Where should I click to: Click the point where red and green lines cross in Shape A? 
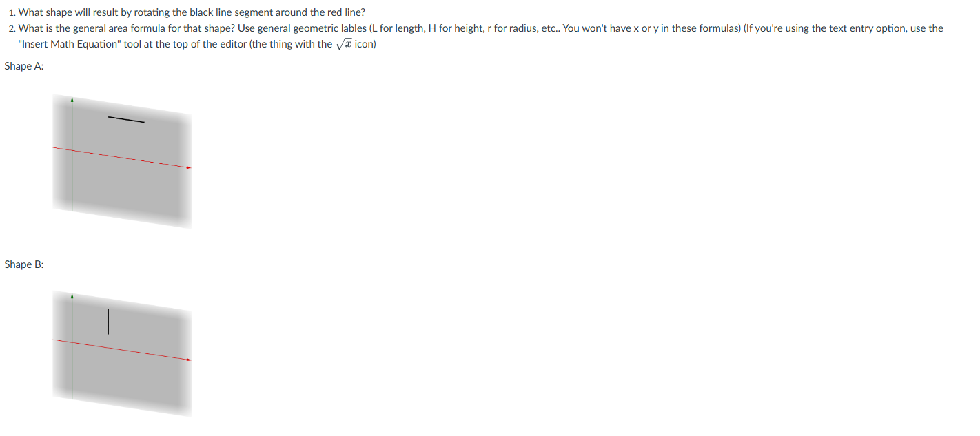tap(72, 149)
